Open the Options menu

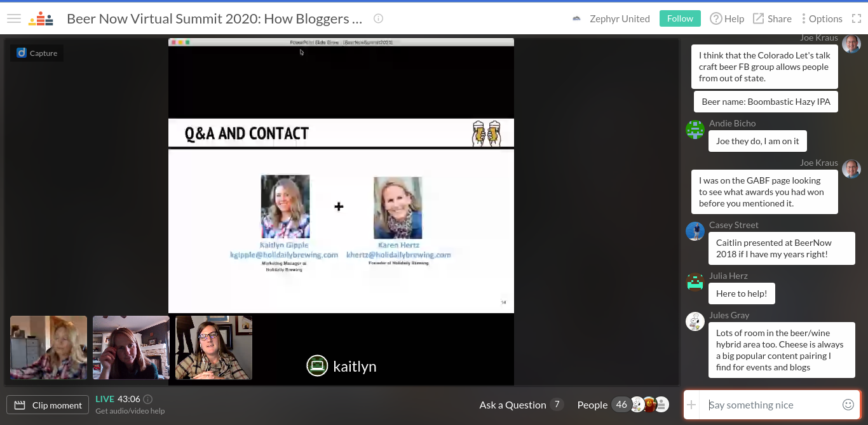point(822,18)
